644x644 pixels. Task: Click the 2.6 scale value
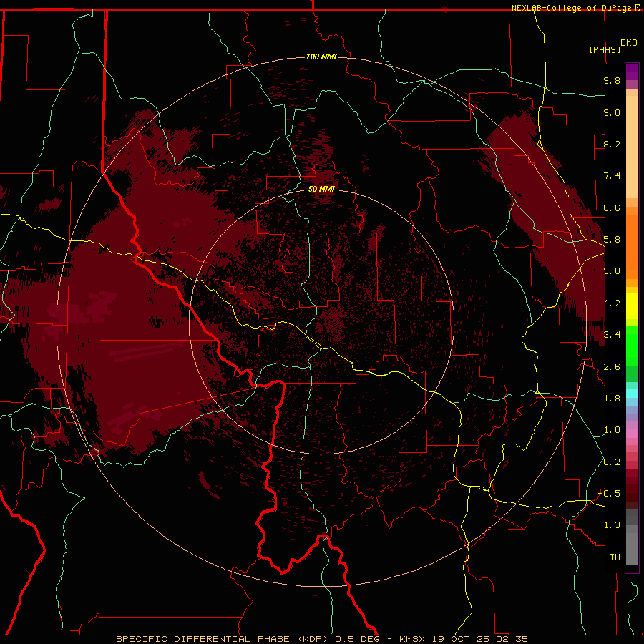point(612,367)
